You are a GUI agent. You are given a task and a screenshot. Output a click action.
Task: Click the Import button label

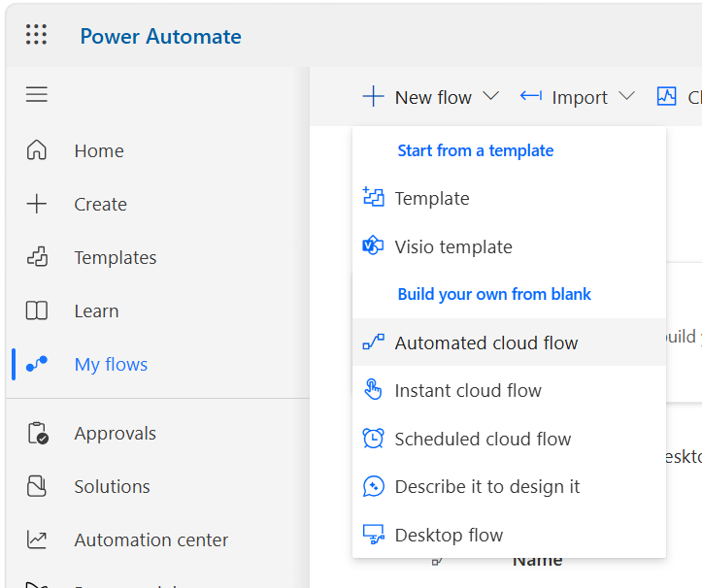(x=580, y=97)
